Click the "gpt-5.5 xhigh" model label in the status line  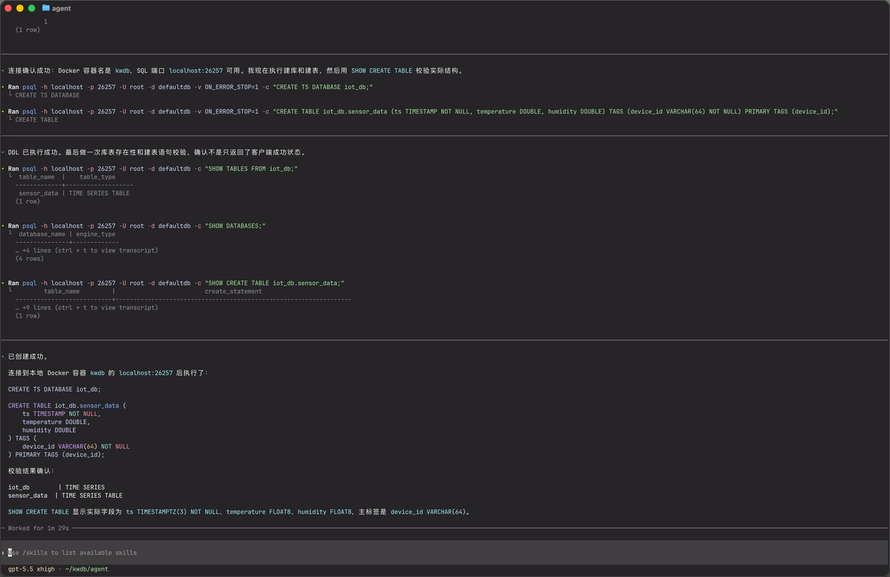[x=31, y=569]
